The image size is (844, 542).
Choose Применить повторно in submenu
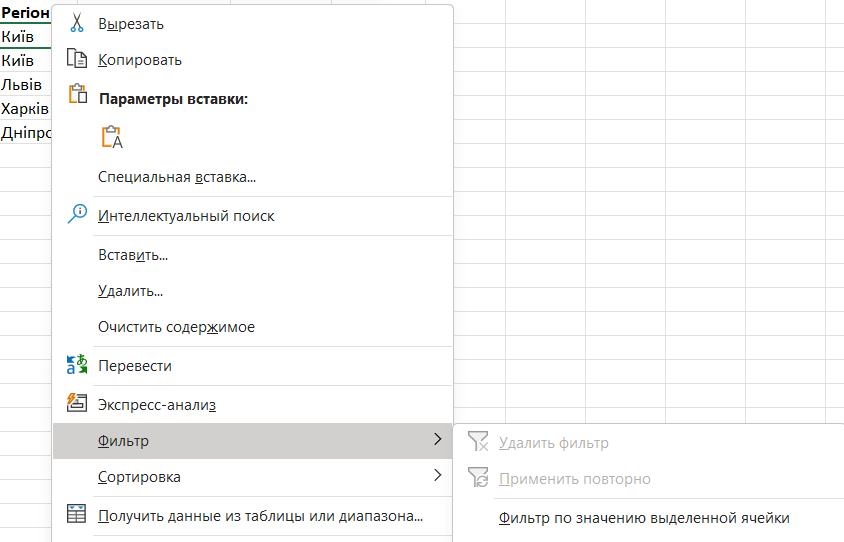pyautogui.click(x=649, y=479)
